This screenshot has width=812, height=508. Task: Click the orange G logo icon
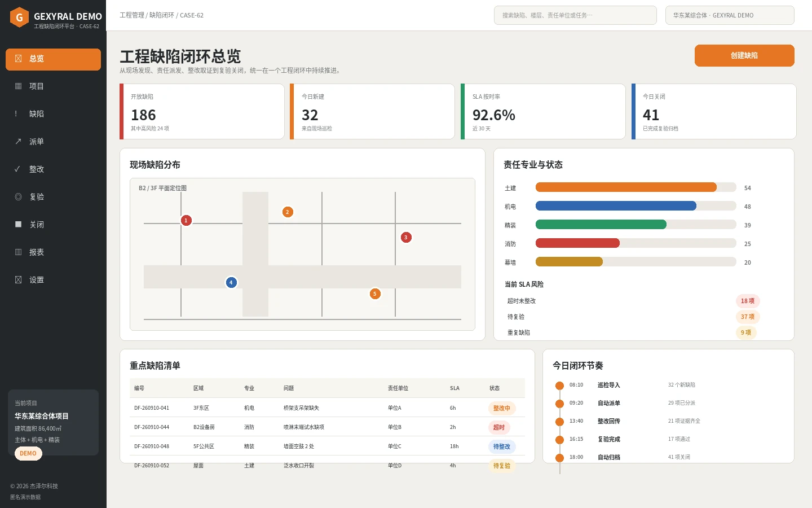pos(19,17)
